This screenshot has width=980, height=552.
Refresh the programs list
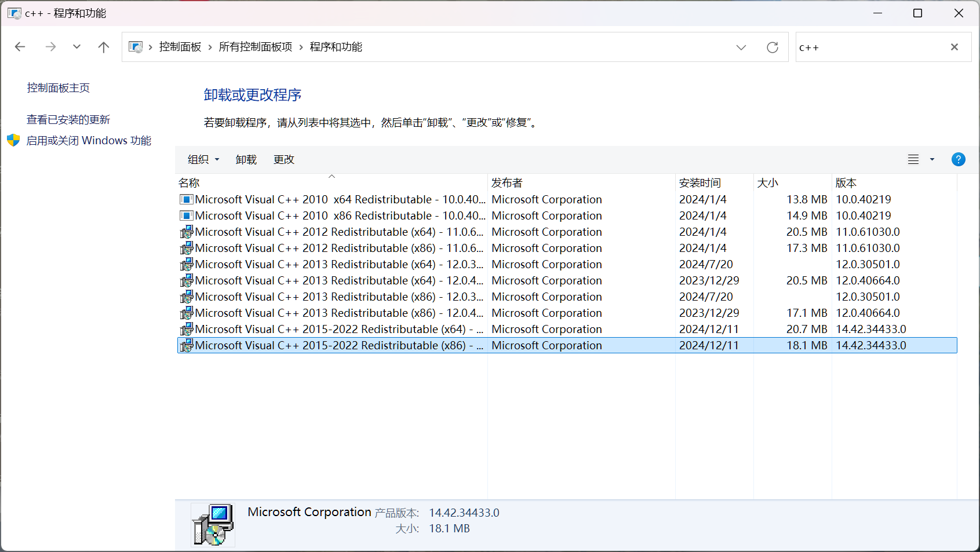tap(773, 47)
